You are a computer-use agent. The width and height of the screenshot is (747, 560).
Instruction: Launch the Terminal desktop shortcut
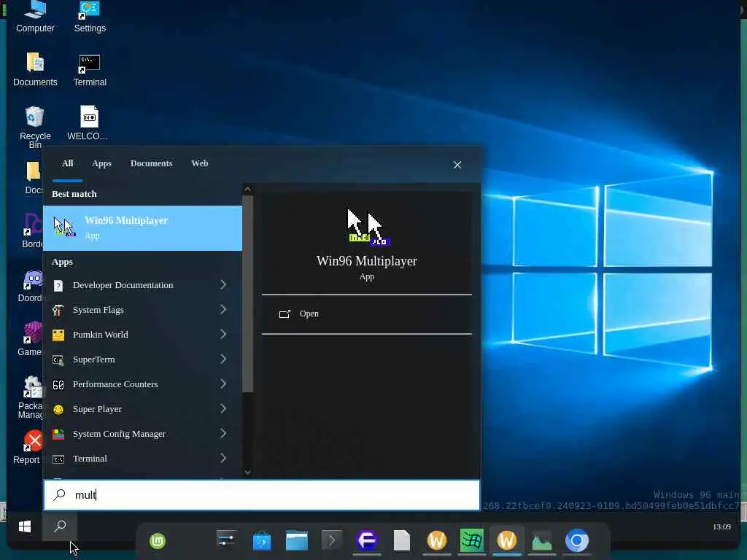(90, 69)
